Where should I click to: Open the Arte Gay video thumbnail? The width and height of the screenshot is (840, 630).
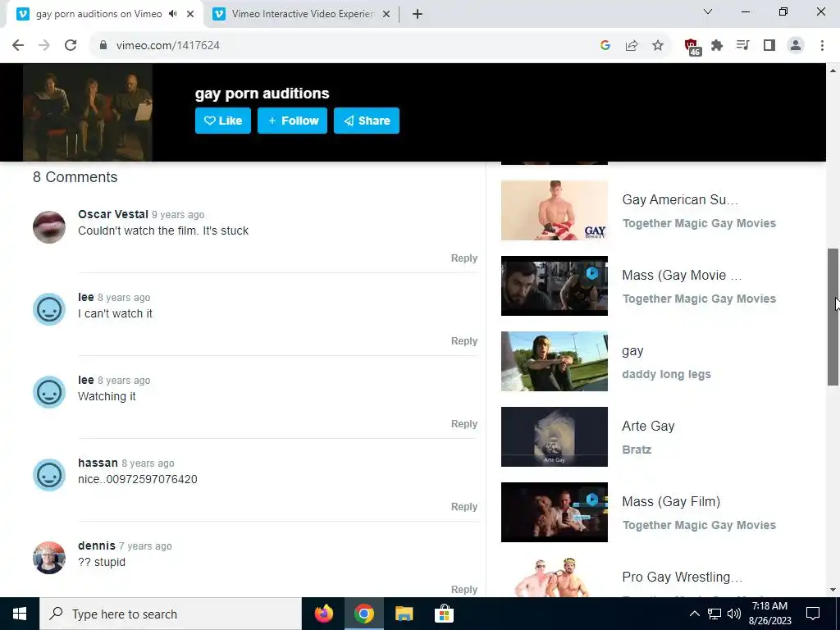[x=555, y=437]
